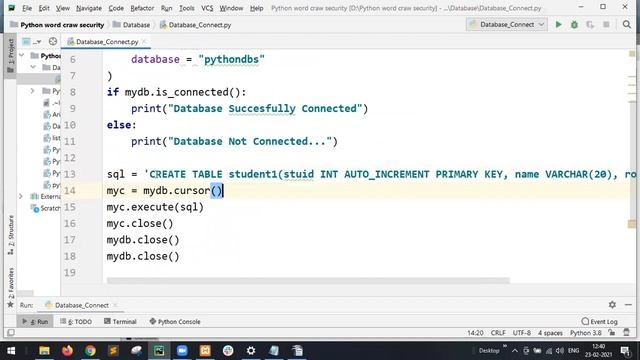640x360 pixels.
Task: Change Python 3.8 interpreter in status bar
Action: tap(586, 333)
